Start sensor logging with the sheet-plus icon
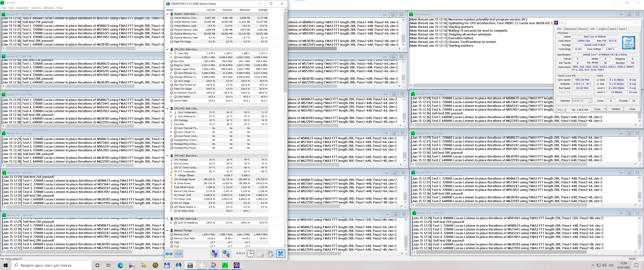The width and height of the screenshot is (644, 270). point(260,254)
